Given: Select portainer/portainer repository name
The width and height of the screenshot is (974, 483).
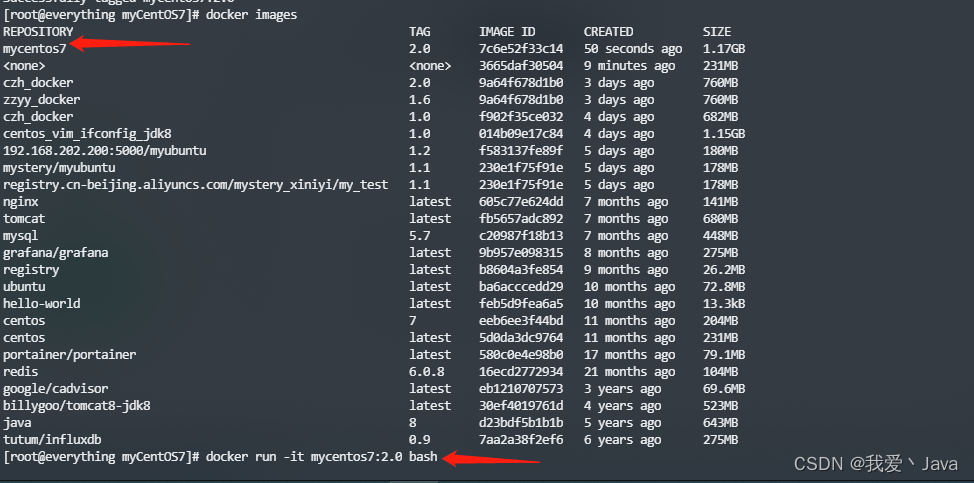Looking at the screenshot, I should click(70, 354).
